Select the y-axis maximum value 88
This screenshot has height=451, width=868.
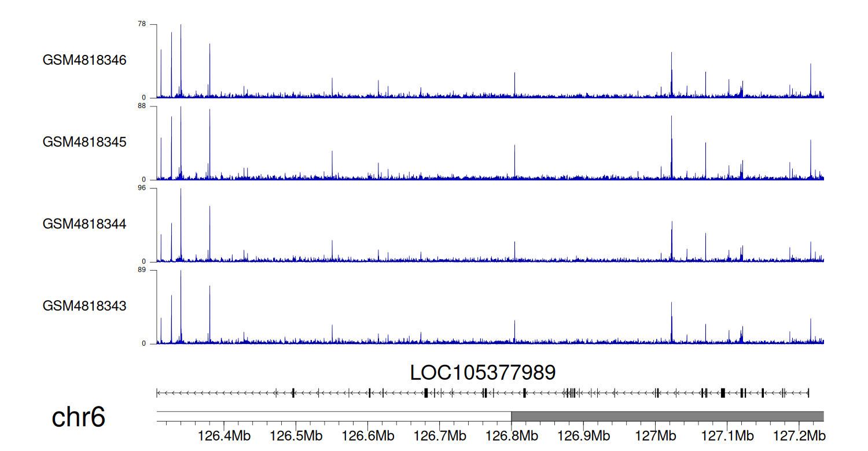(142, 106)
